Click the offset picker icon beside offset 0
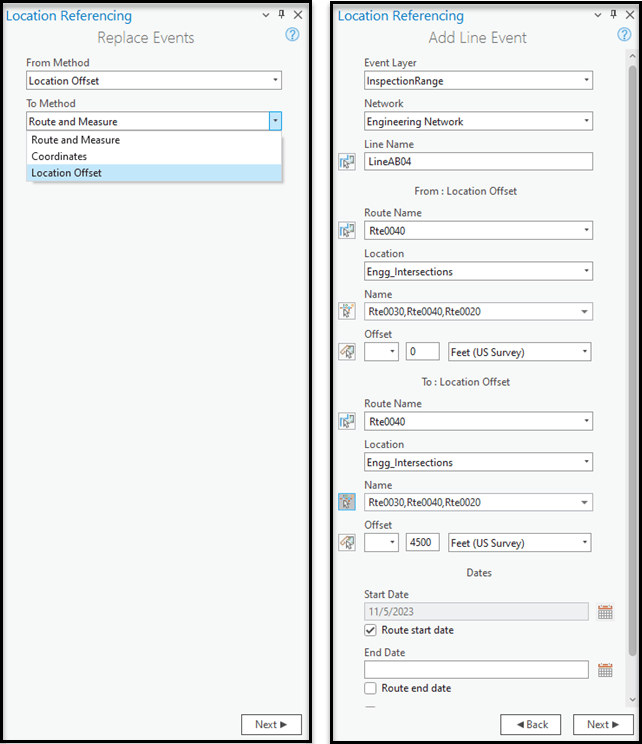This screenshot has width=642, height=744. pyautogui.click(x=347, y=352)
